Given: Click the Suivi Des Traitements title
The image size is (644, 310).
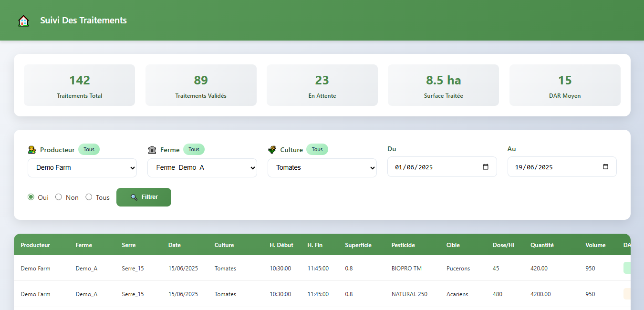Looking at the screenshot, I should pos(83,21).
